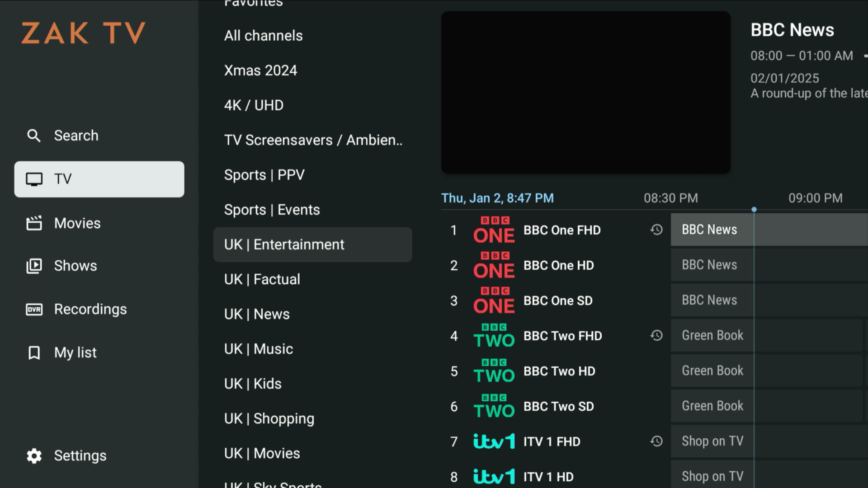Select the TV monitor icon

[x=34, y=179]
